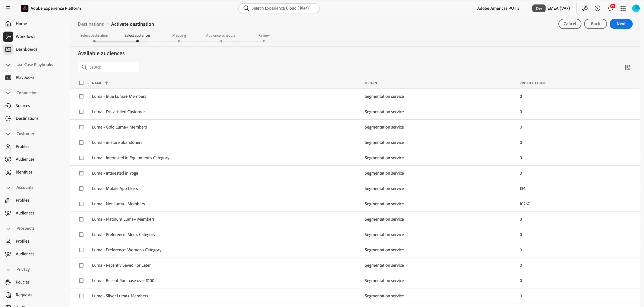Click the Back button
Screen dimensions: 644x307
(x=596, y=24)
